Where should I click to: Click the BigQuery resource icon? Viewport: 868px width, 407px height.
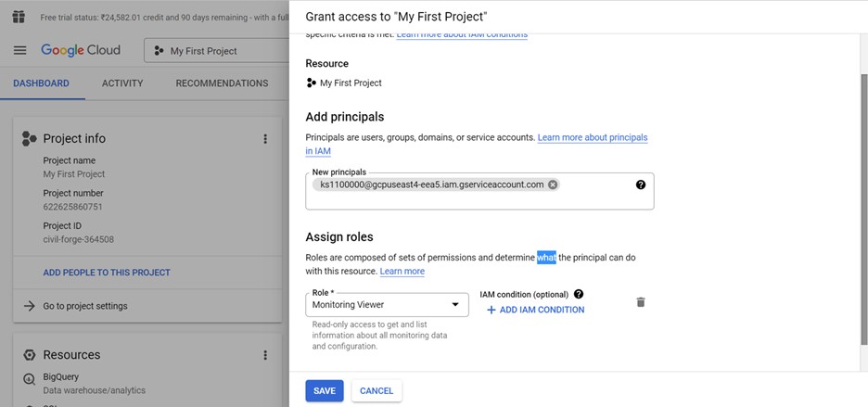[30, 378]
